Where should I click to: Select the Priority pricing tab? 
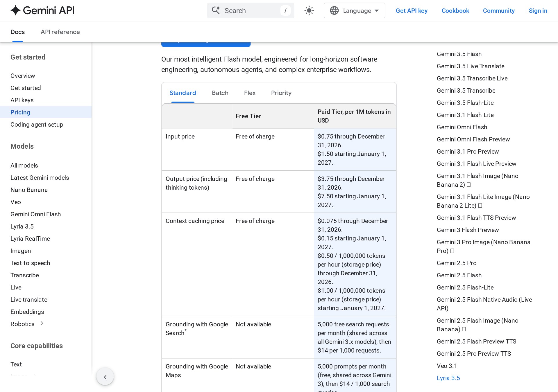[281, 93]
